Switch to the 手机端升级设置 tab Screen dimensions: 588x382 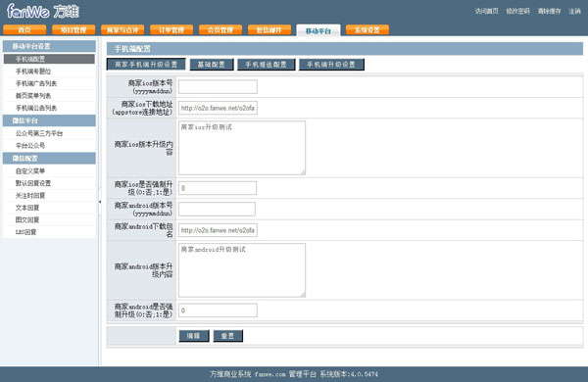point(331,65)
